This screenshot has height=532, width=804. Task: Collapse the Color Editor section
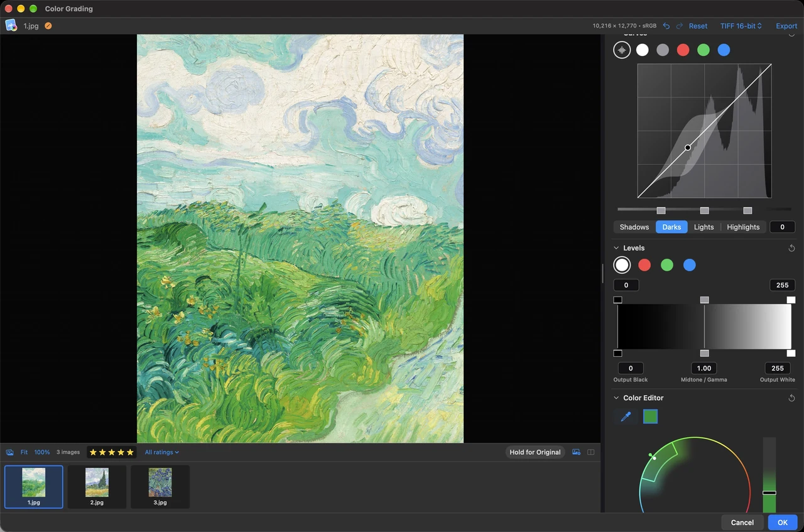(617, 398)
